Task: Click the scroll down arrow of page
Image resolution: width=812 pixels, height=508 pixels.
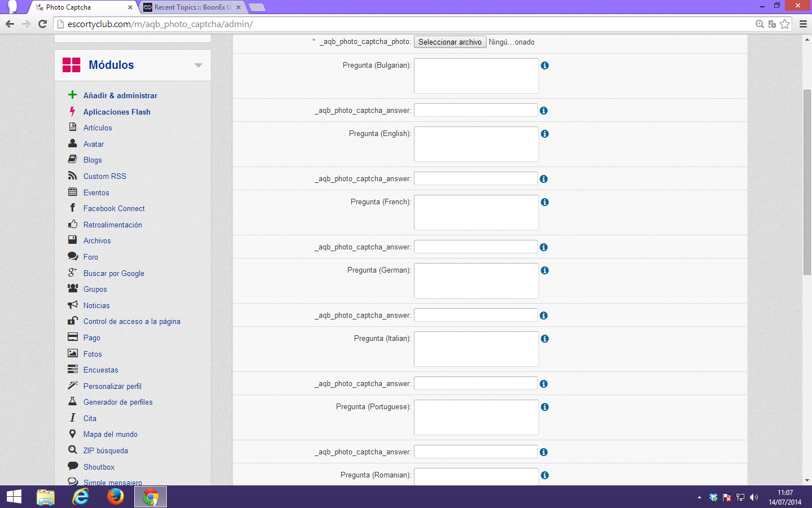Action: click(x=807, y=480)
